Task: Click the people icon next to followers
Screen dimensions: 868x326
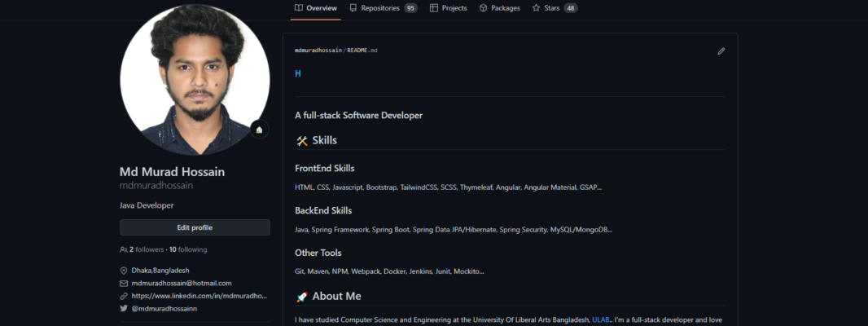Action: point(124,249)
